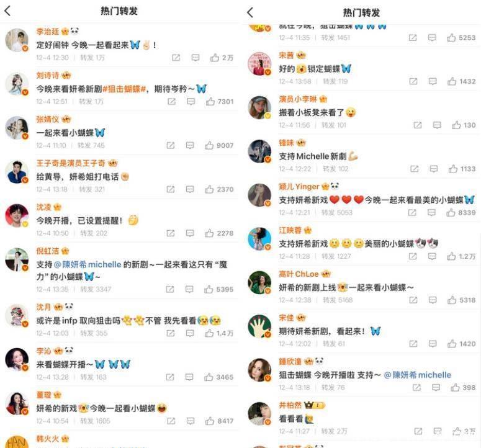Tap the repost icon on 张婧仪's post

[170, 145]
